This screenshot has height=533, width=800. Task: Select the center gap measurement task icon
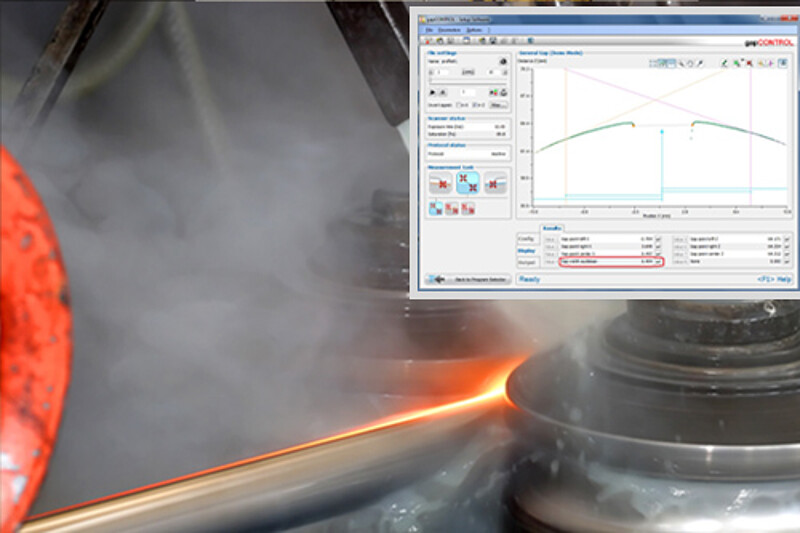[468, 183]
